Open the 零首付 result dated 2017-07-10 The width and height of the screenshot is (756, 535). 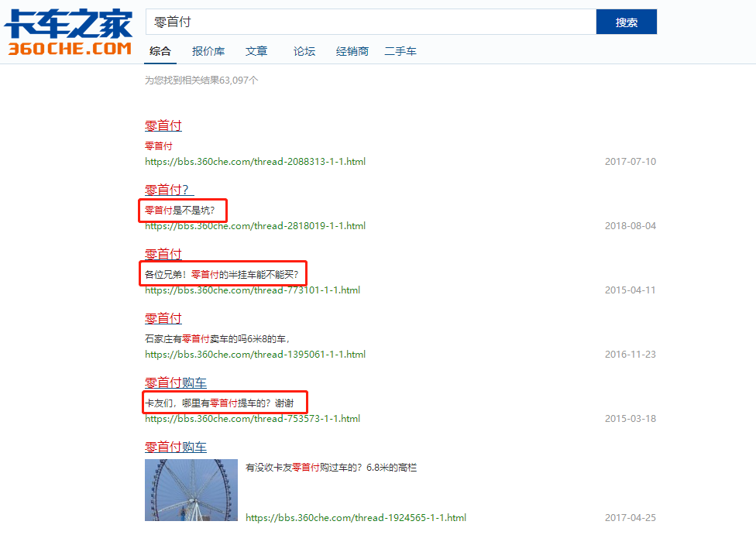coord(163,125)
